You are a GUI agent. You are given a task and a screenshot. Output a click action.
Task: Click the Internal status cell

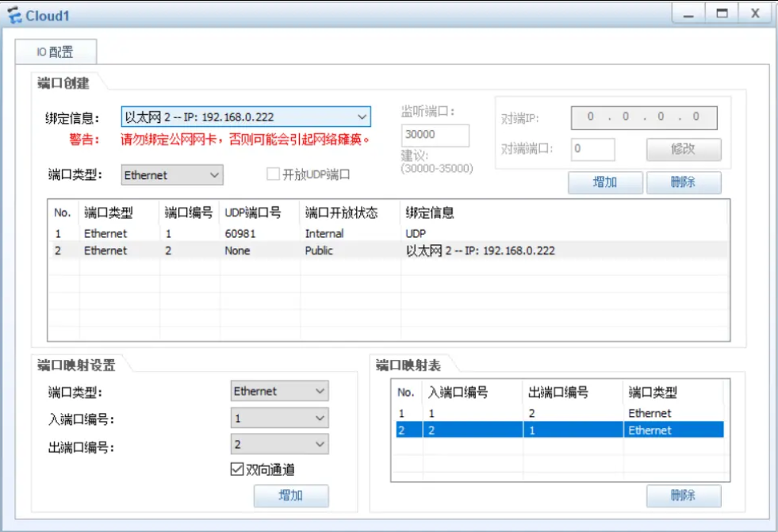(324, 234)
